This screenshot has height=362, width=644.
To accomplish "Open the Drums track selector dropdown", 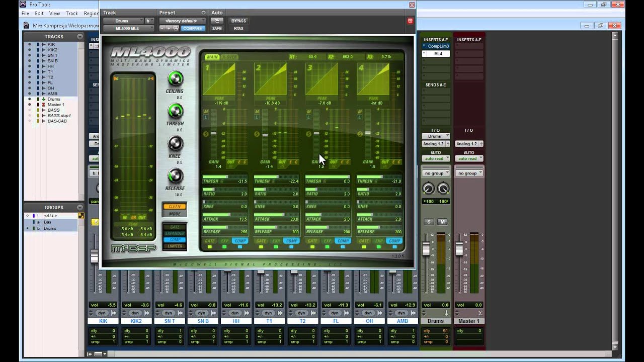I will coord(123,21).
